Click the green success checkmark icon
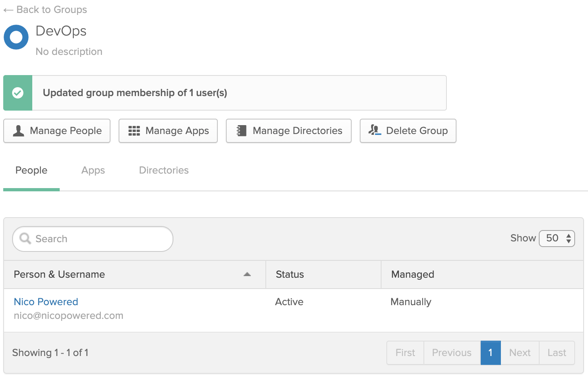 coord(18,93)
